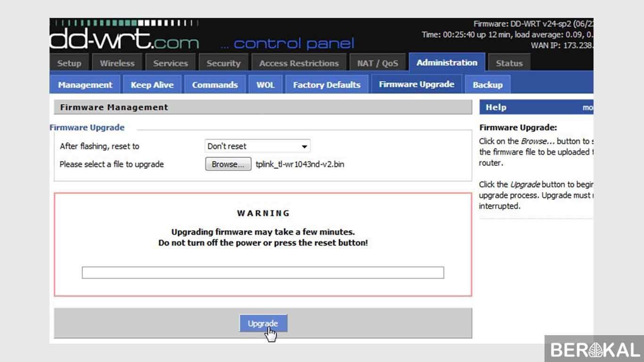The width and height of the screenshot is (644, 362).
Task: Select the NAT / QoS tab
Action: coord(378,63)
